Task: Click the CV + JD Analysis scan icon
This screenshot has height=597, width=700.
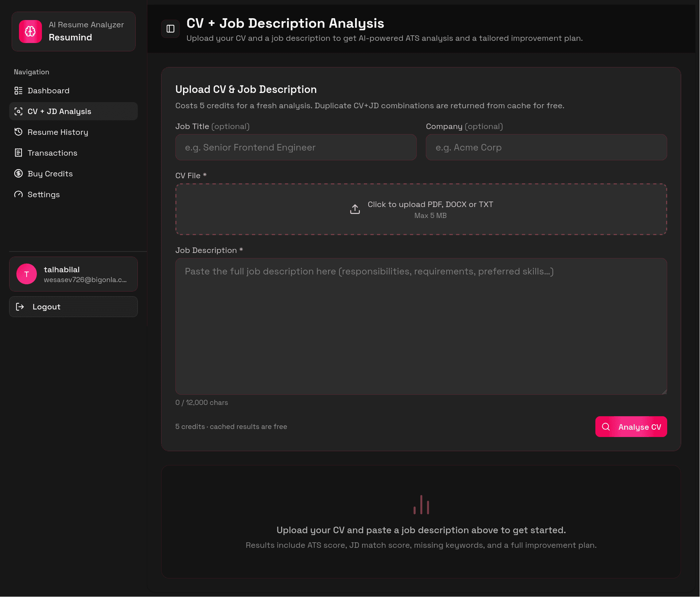Action: pos(18,112)
